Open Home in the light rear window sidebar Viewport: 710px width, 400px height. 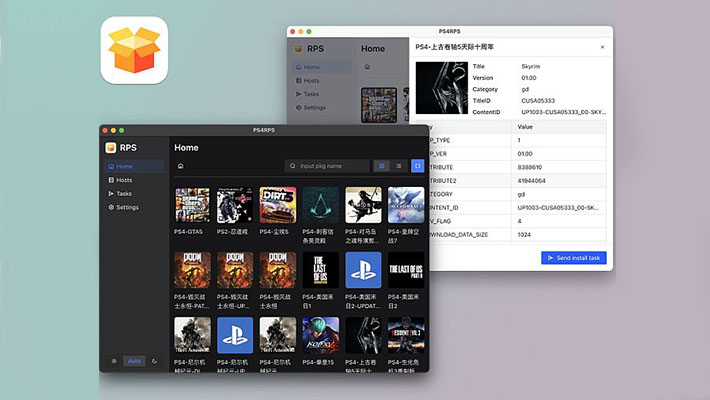321,67
